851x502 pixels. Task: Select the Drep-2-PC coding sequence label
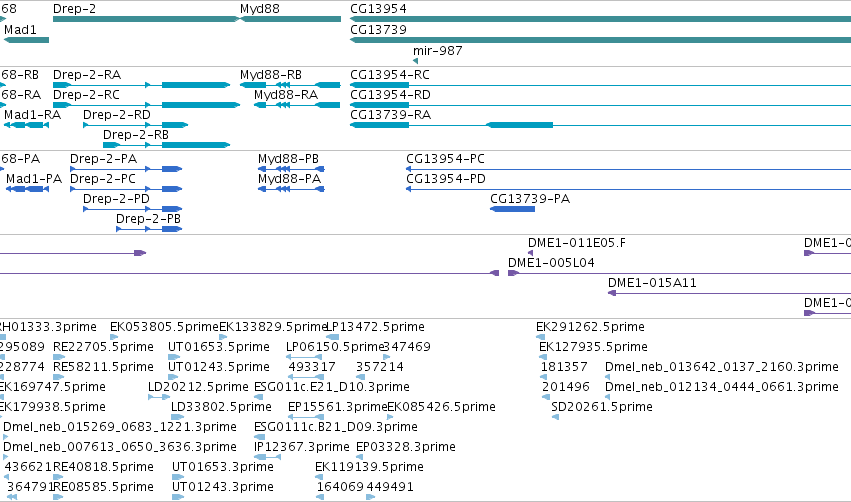[103, 179]
